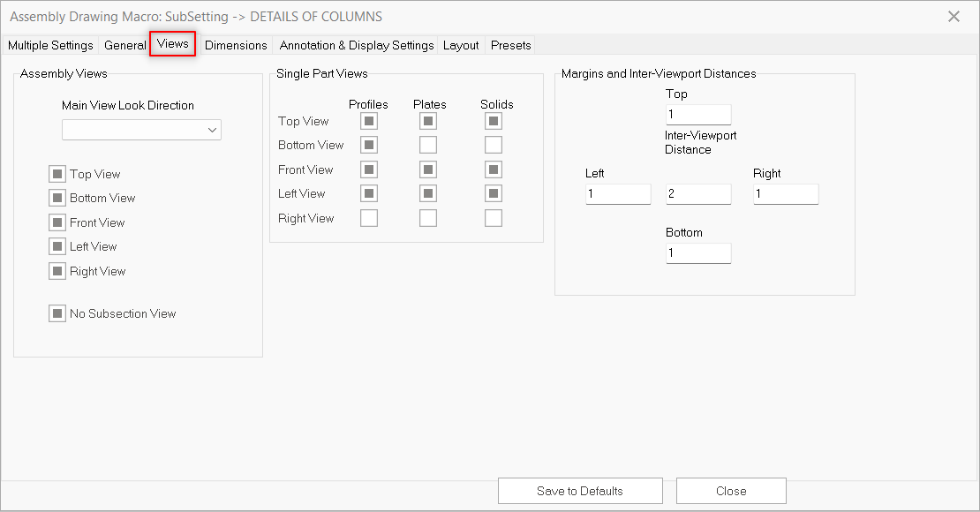Select Annotation & Display Settings tab
980x512 pixels.
coord(357,45)
